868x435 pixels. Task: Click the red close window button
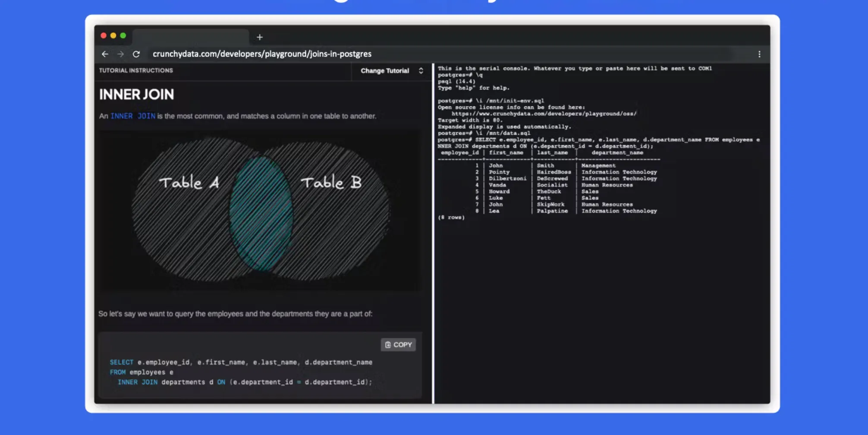point(104,36)
